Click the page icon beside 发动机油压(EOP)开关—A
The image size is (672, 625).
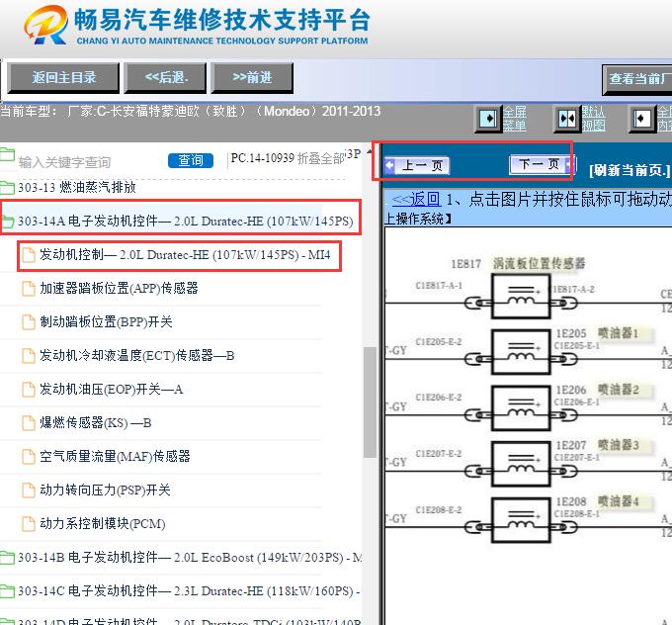click(29, 390)
